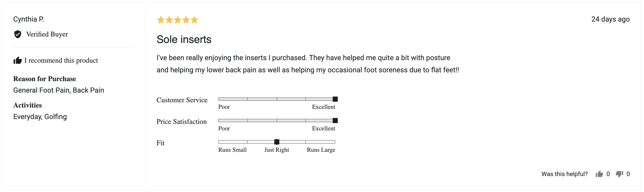Image resolution: width=644 pixels, height=192 pixels.
Task: Click the thumbs up helpful icon
Action: [599, 174]
